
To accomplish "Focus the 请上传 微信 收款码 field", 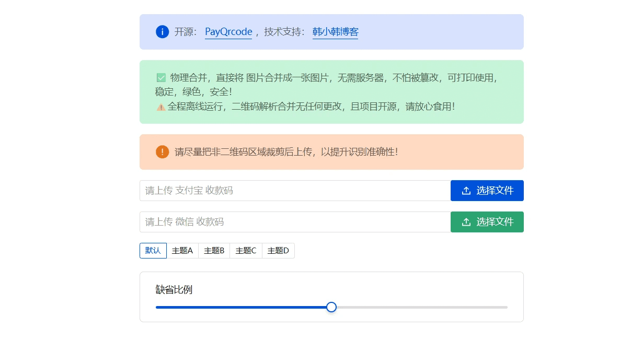I will [x=295, y=222].
